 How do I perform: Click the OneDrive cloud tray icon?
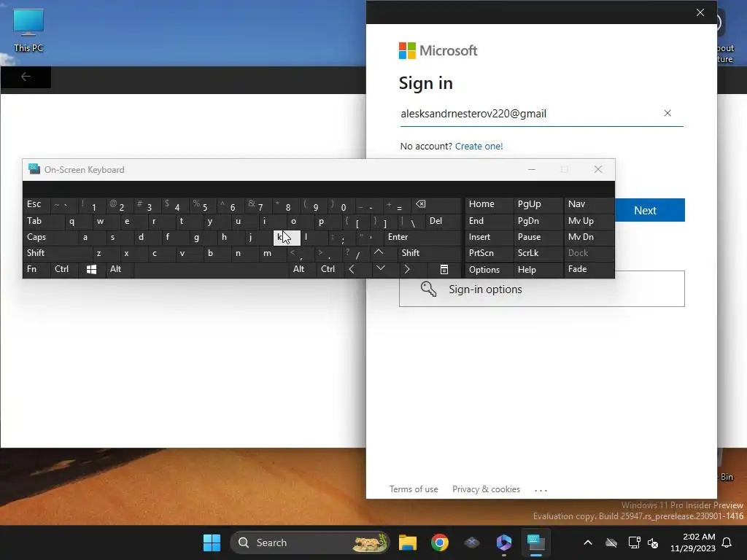611,542
